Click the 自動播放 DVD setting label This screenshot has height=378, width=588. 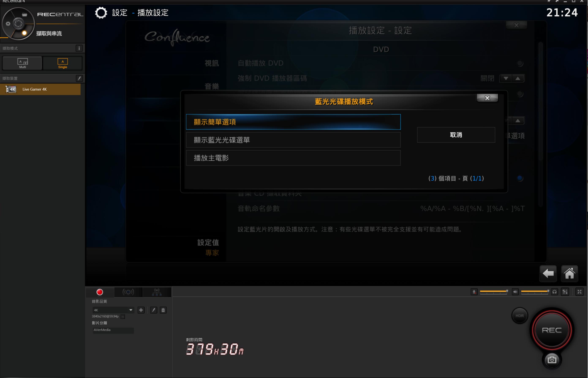[x=260, y=63]
